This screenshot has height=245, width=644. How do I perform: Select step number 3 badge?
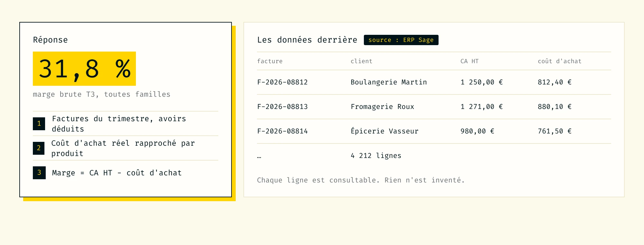39,173
